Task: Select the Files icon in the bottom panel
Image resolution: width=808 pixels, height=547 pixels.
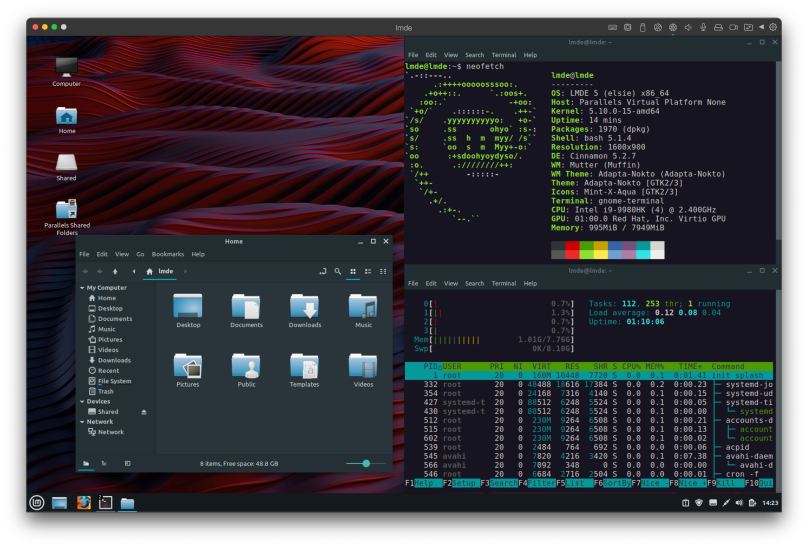Action: (x=127, y=503)
